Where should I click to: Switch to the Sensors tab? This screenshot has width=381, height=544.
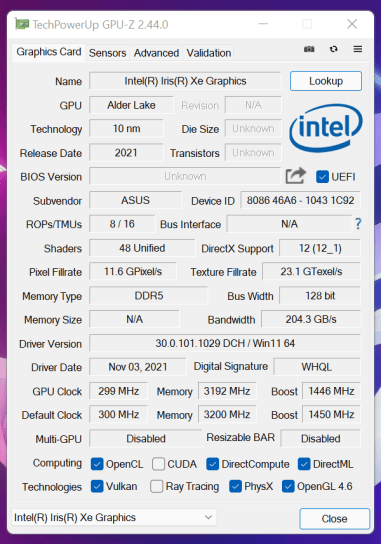[107, 53]
